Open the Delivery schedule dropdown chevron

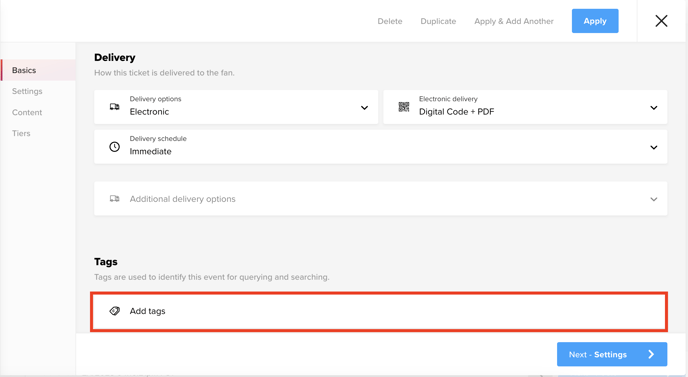click(654, 147)
